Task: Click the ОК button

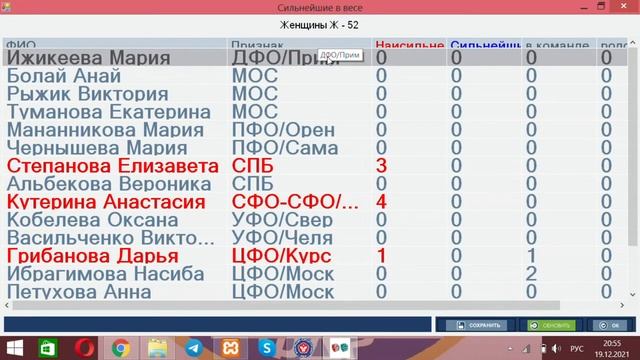Action: click(609, 325)
